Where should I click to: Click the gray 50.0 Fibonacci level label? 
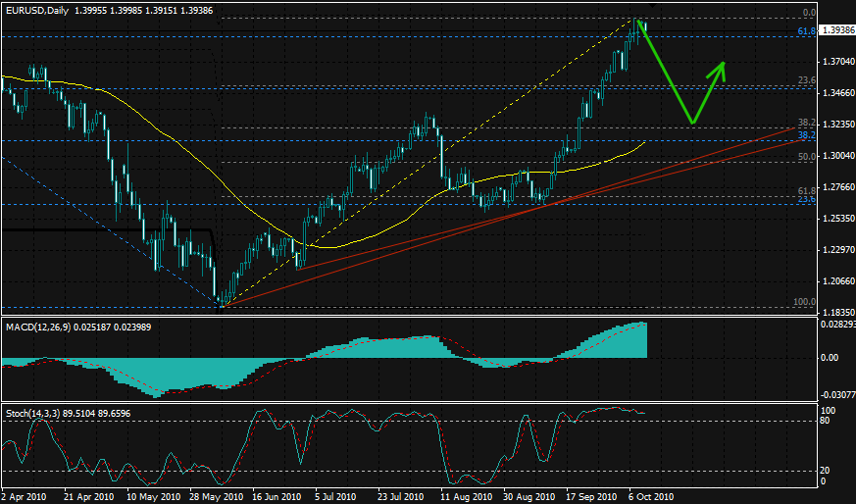[x=806, y=157]
